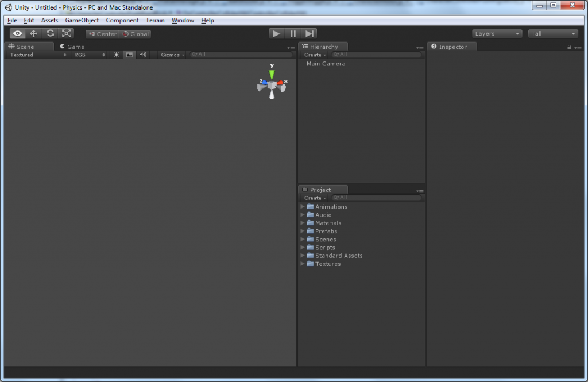Select the Materials folder icon
Viewport: 588px width, 382px height.
pos(310,223)
